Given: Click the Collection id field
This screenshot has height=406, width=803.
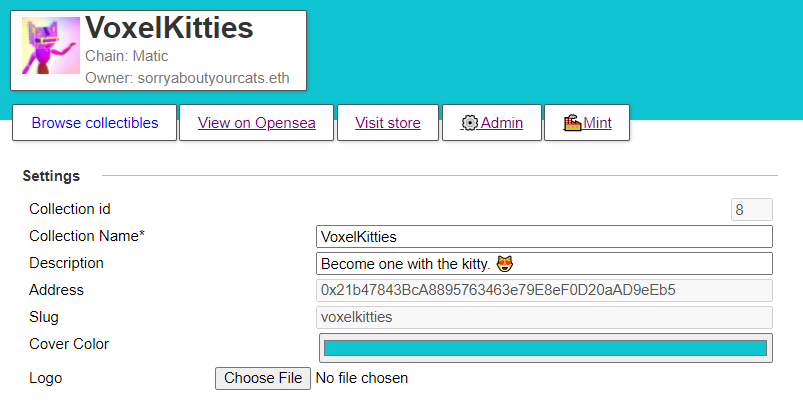Looking at the screenshot, I should (x=751, y=209).
